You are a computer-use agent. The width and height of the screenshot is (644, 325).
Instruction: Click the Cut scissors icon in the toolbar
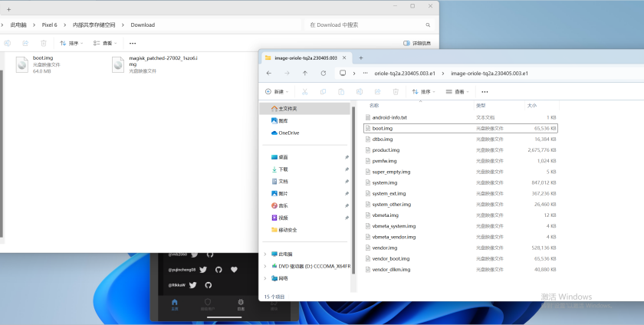click(x=305, y=92)
